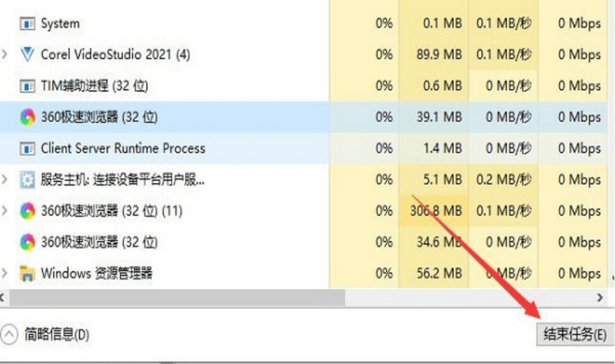
Task: Select the 服务主机: 连接设备平台用户服 text
Action: coord(122,180)
